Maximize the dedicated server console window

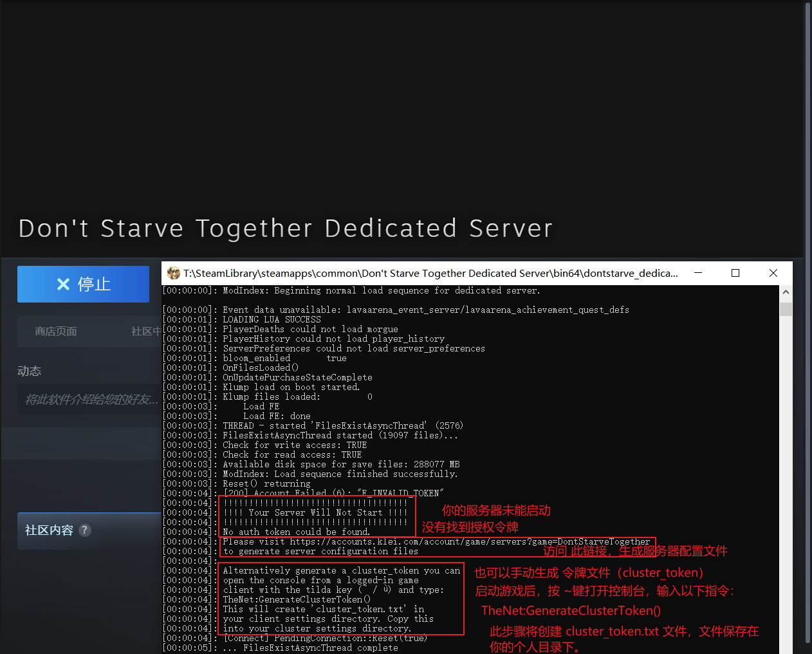735,273
